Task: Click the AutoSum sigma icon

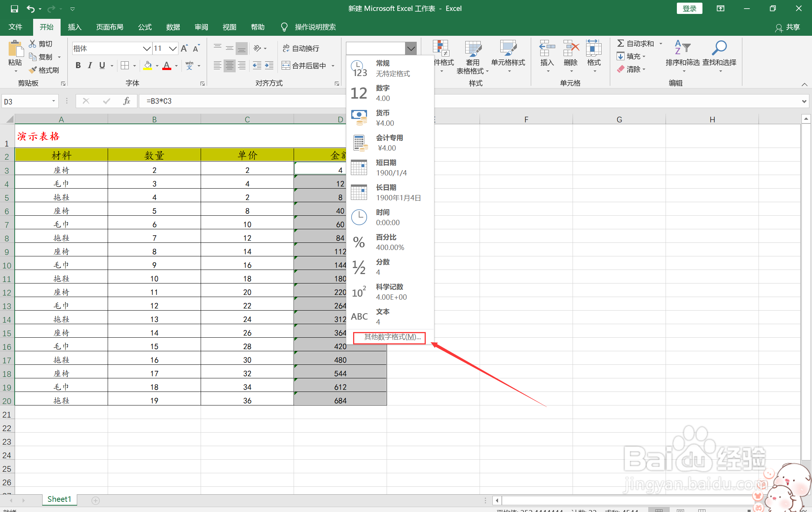Action: coord(620,43)
